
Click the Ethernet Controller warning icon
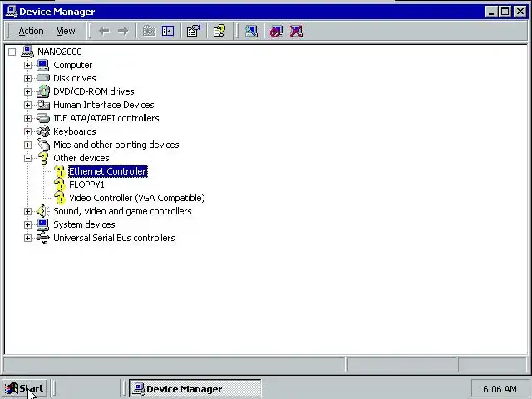pos(60,172)
